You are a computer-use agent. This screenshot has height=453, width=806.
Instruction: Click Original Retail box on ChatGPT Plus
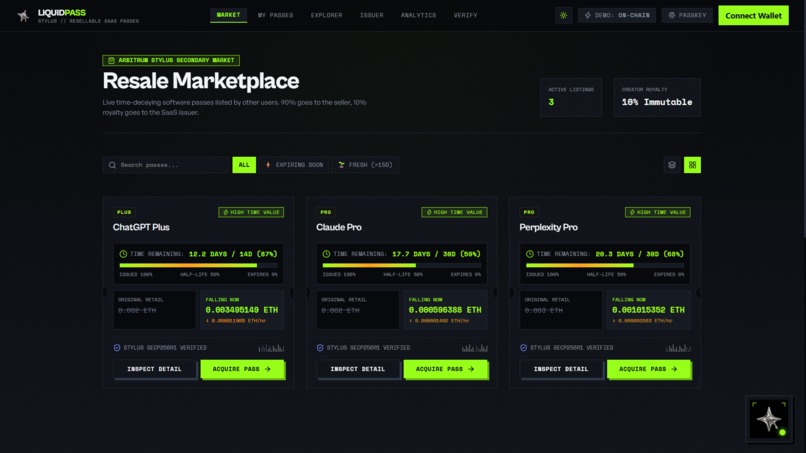(x=155, y=310)
